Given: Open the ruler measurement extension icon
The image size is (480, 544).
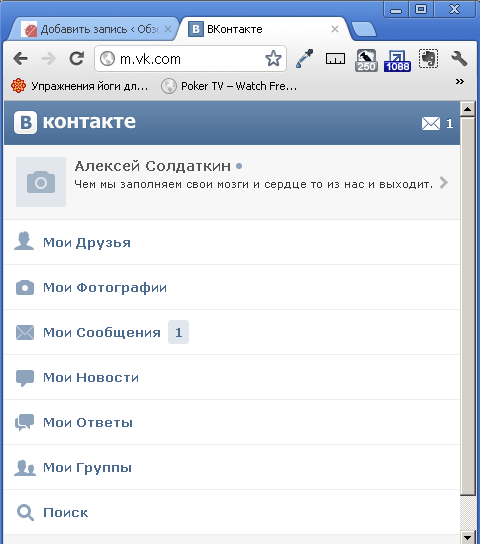Looking at the screenshot, I should (x=335, y=59).
